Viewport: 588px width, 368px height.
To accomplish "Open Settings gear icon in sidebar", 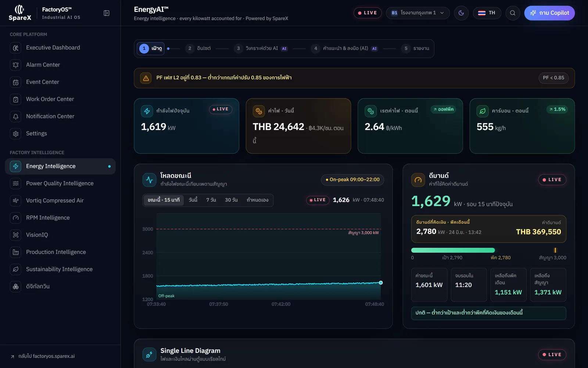I will coord(16,134).
